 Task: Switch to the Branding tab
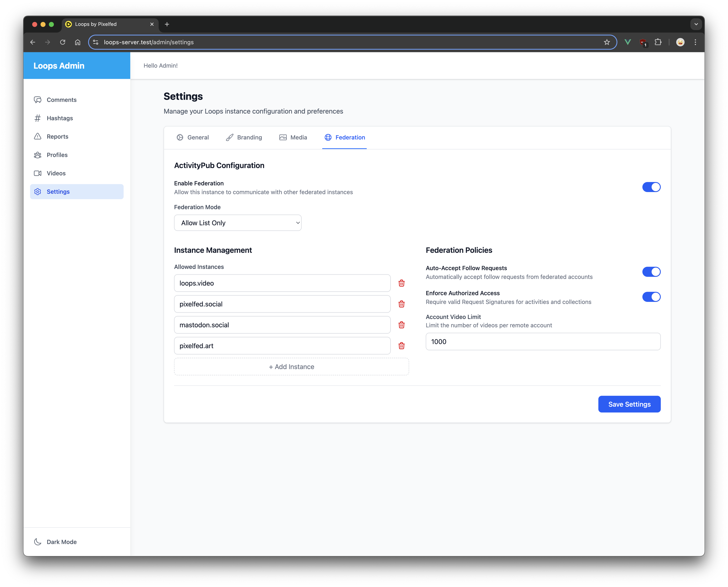point(244,137)
